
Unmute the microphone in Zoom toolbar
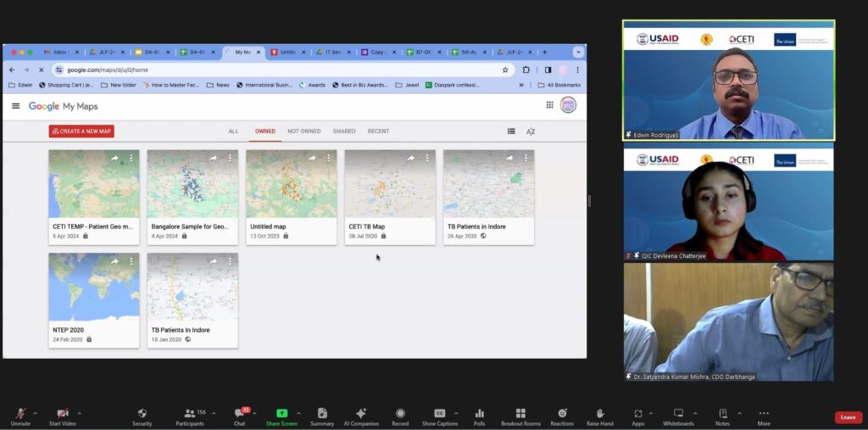tap(20, 413)
